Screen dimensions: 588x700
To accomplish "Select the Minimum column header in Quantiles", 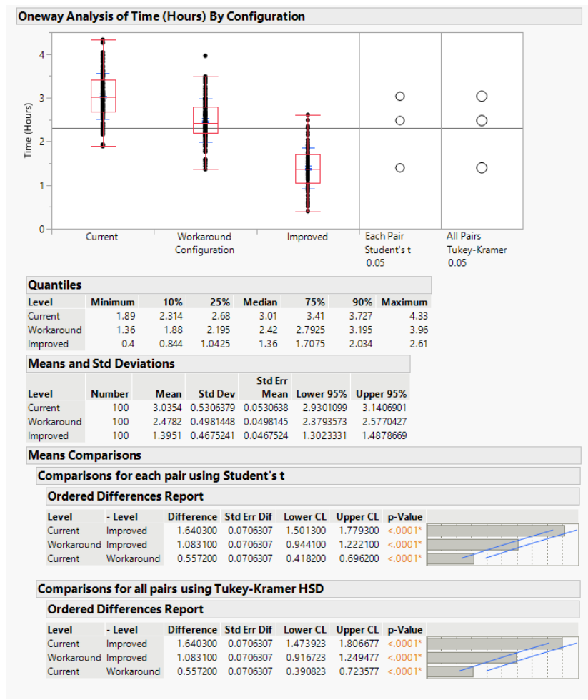I will [x=112, y=302].
